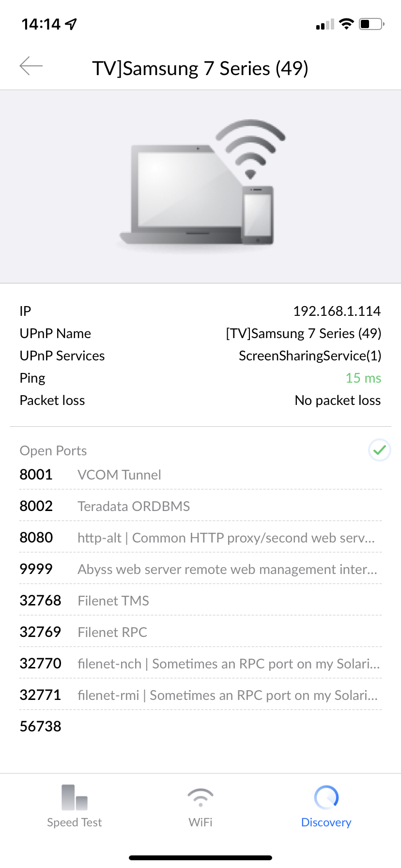Screen dimensions: 401x868
Task: Click the green checkmark next to Open Ports
Action: point(379,450)
